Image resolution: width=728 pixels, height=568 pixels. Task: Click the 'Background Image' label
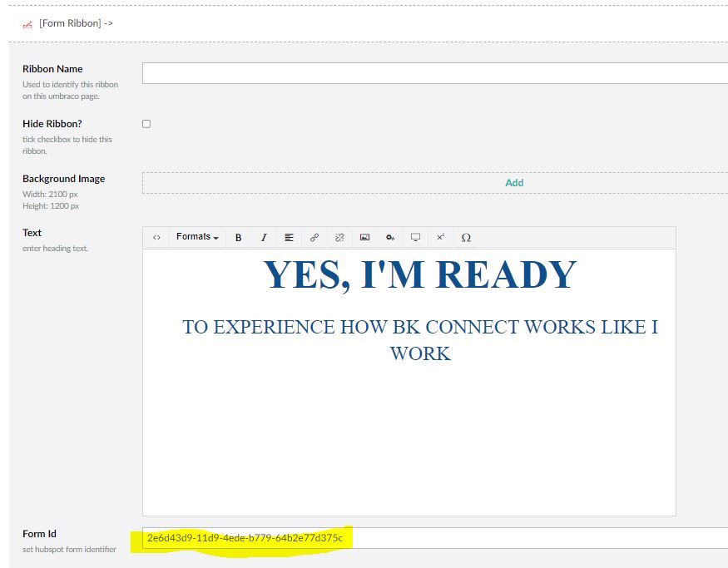point(63,179)
